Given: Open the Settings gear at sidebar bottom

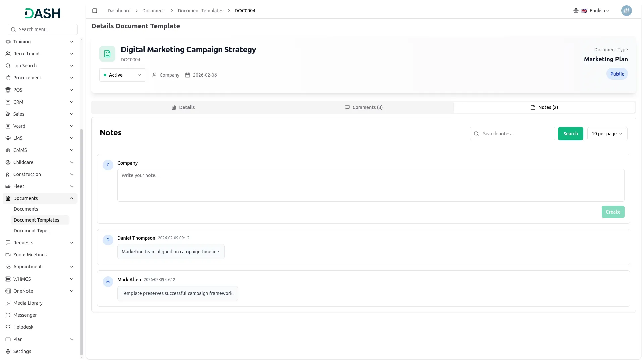Looking at the screenshot, I should [8, 351].
